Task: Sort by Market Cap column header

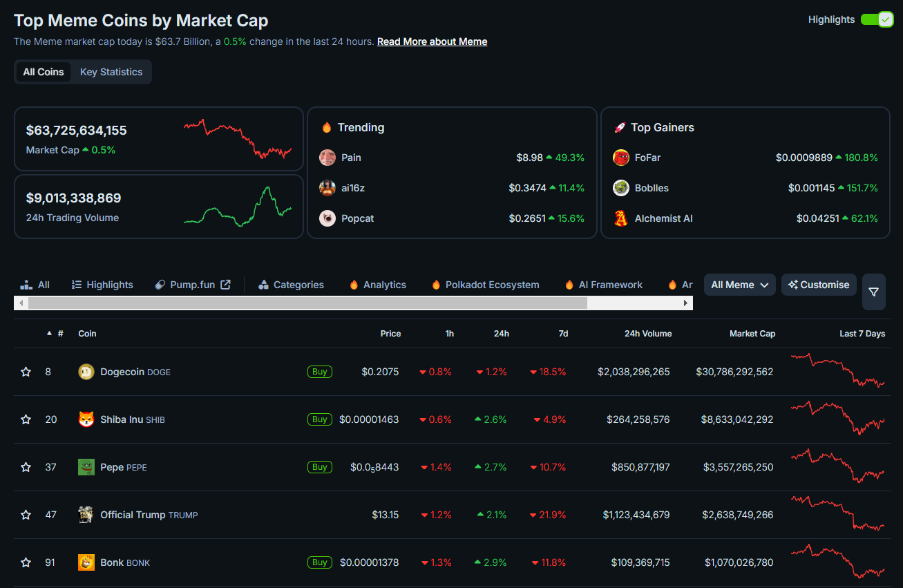Action: click(752, 334)
